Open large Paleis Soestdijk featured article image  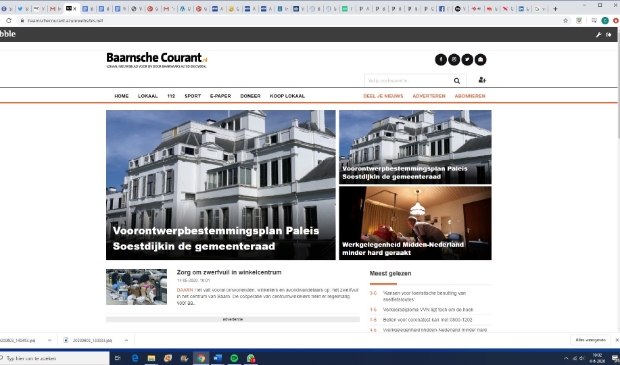coord(221,185)
